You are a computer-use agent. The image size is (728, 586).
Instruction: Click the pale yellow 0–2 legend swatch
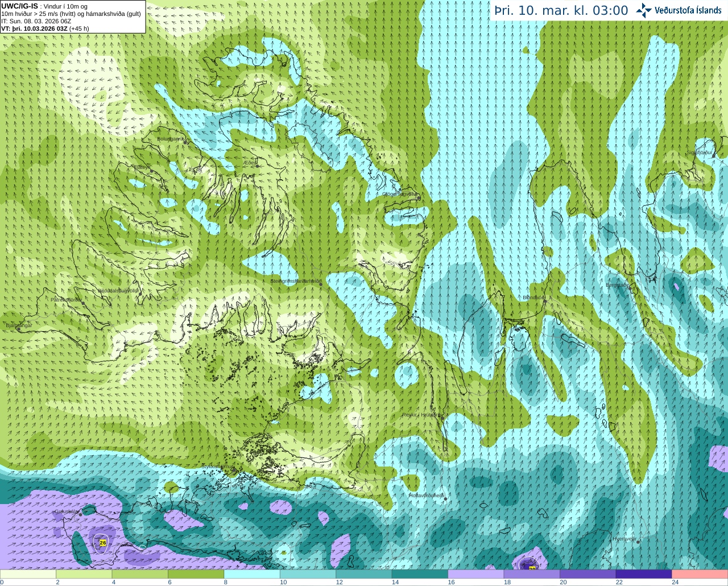(28, 574)
